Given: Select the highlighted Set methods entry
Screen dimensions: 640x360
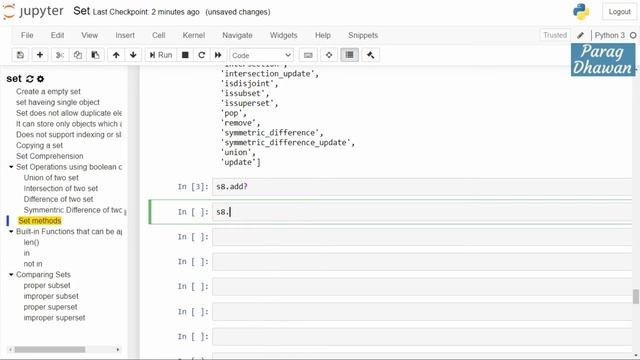Looking at the screenshot, I should click(x=40, y=221).
